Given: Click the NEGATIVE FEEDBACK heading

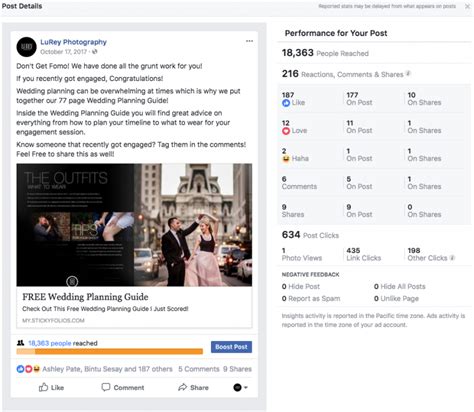Looking at the screenshot, I should (310, 274).
